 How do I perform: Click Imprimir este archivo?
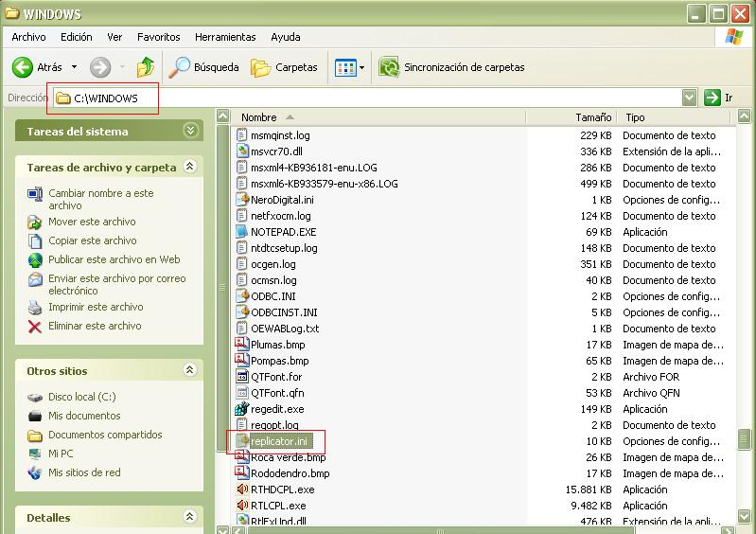click(x=96, y=307)
